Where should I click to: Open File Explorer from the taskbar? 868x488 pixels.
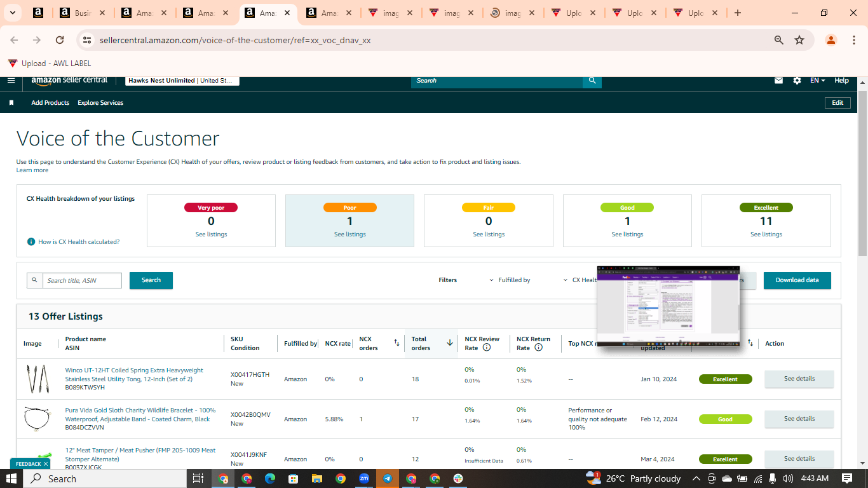pos(316,478)
